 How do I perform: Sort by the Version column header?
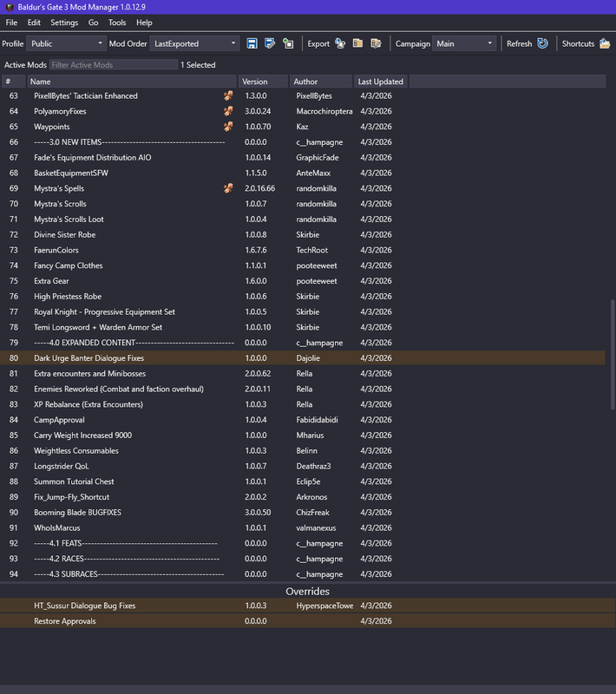[263, 82]
